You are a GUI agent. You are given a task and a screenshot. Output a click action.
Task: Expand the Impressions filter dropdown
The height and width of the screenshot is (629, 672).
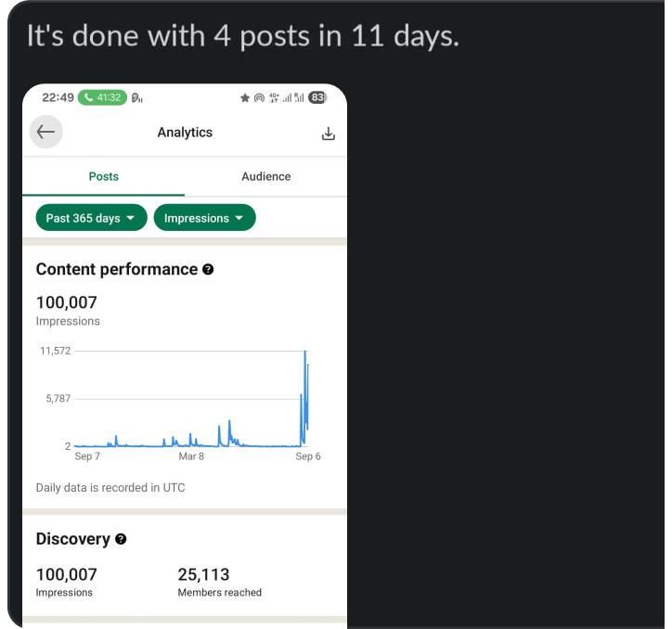click(204, 218)
